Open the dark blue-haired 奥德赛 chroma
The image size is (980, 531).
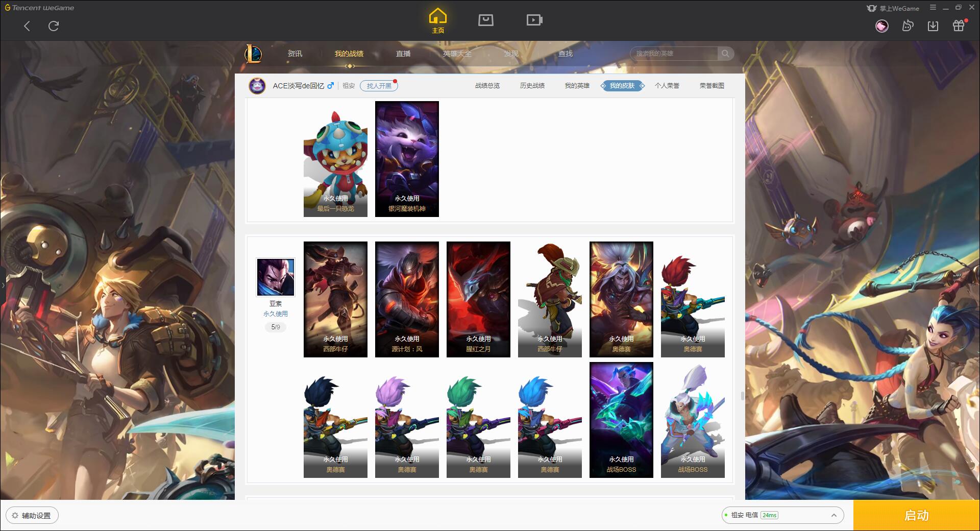pyautogui.click(x=335, y=420)
